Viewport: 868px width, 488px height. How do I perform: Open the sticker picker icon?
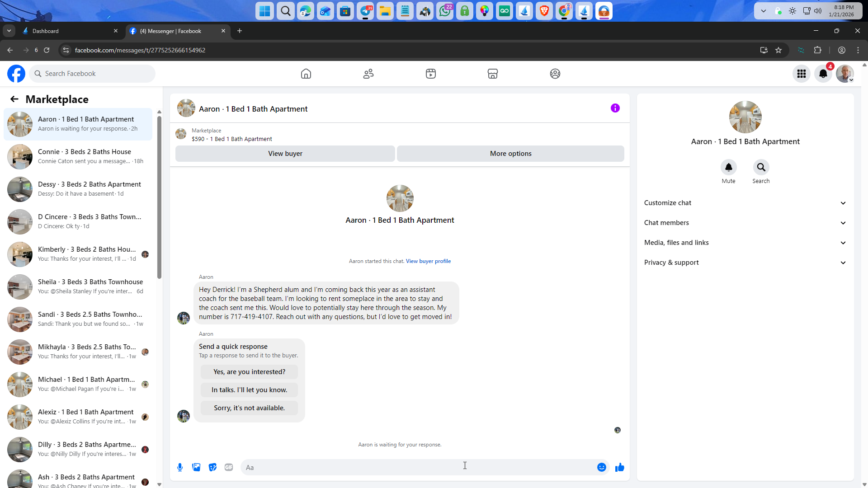(x=212, y=467)
